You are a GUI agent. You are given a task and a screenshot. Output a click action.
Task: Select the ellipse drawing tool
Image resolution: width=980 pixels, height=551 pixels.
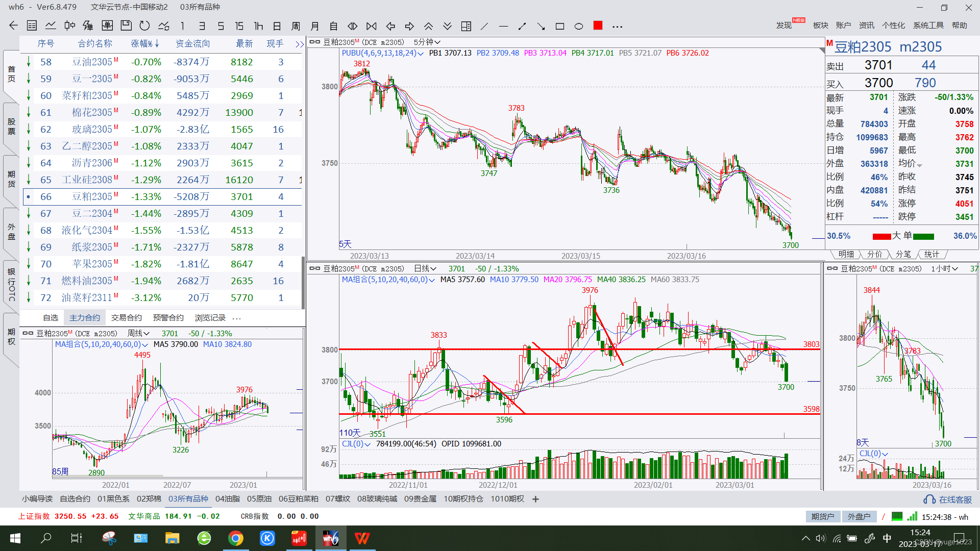point(579,26)
